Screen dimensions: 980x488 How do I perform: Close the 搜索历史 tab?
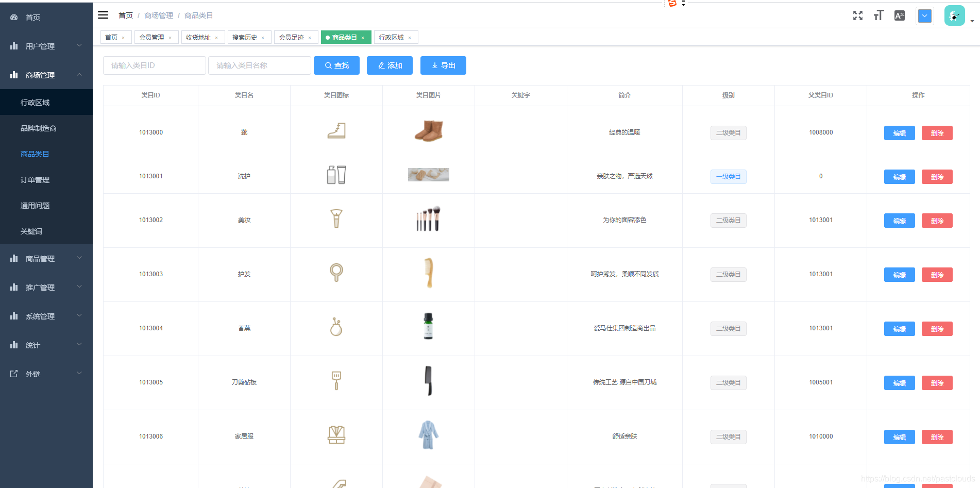tap(263, 38)
